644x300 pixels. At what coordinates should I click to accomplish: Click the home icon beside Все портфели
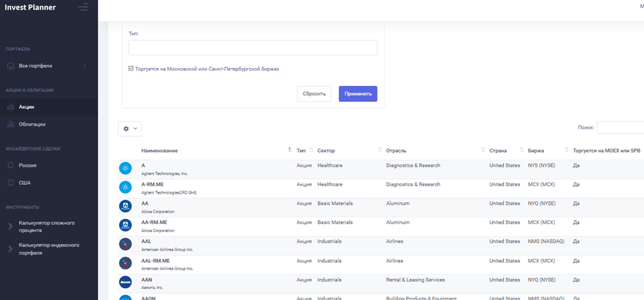11,65
